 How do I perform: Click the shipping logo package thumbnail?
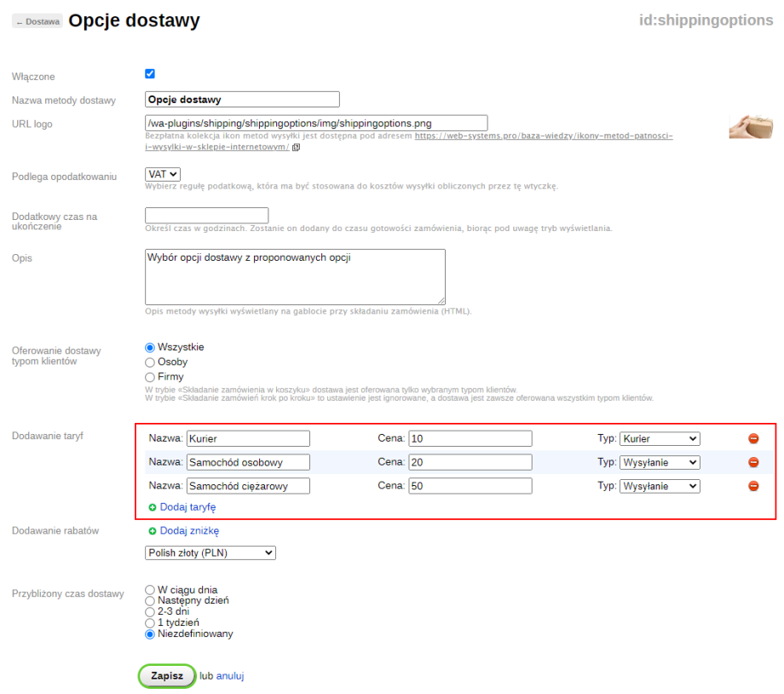[x=750, y=125]
